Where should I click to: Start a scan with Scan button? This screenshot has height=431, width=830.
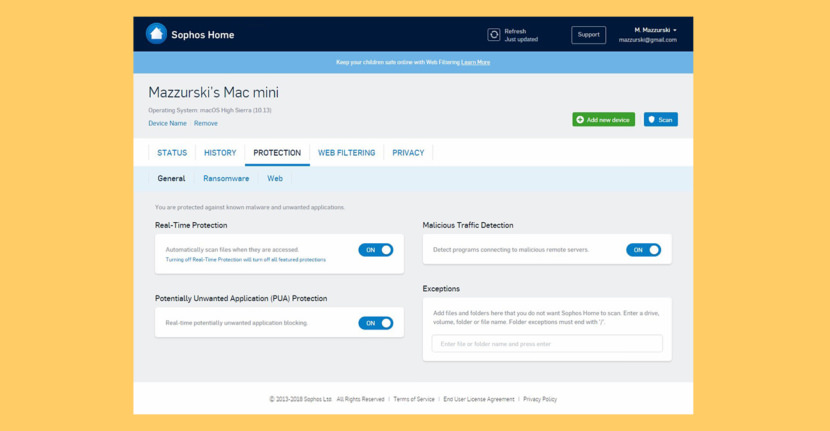[661, 120]
